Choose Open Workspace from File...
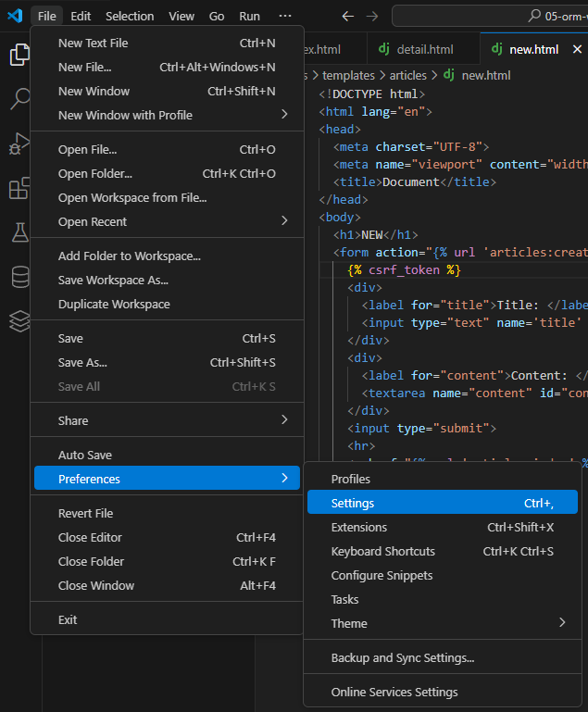The height and width of the screenshot is (712, 588). tap(167, 197)
